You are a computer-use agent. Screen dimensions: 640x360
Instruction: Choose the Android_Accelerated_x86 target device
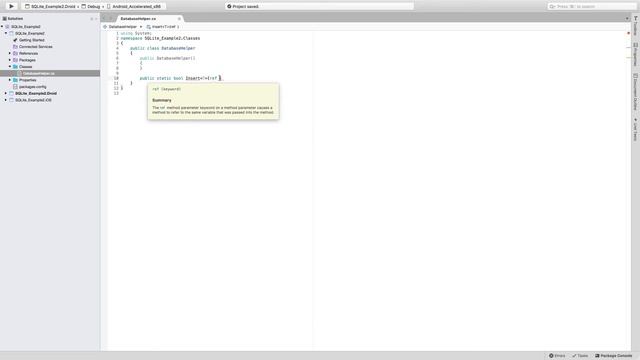point(134,7)
